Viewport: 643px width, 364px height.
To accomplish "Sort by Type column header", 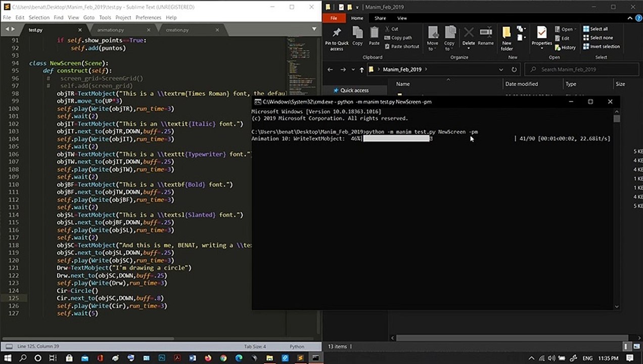I will [571, 84].
